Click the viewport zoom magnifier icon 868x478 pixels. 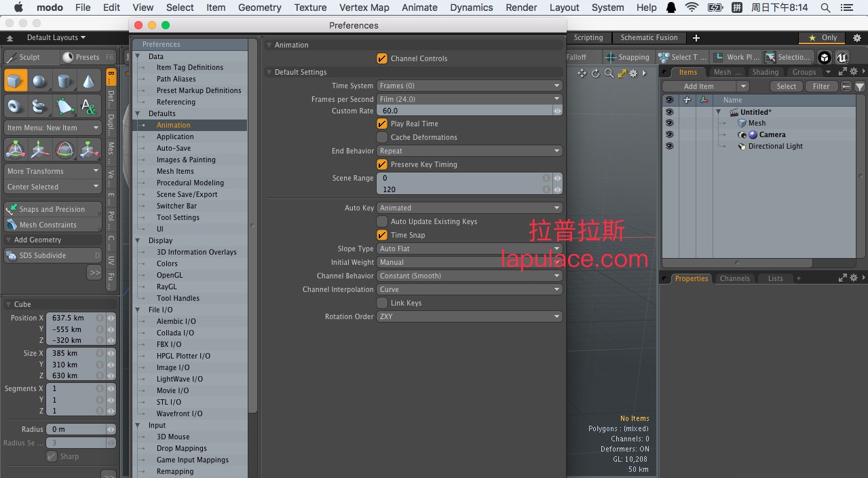tap(609, 73)
